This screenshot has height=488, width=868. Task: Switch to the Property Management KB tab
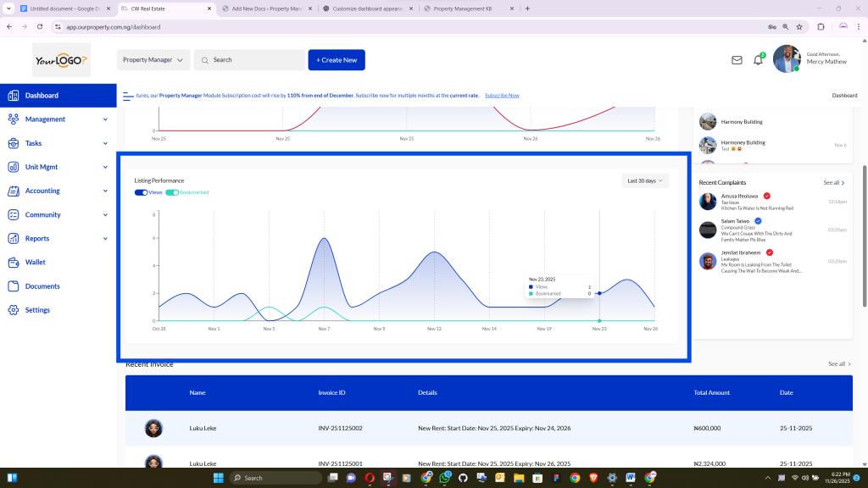pos(462,8)
